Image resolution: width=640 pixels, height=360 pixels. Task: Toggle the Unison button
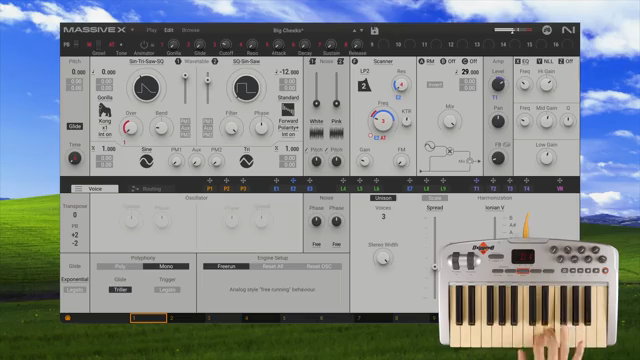point(383,198)
